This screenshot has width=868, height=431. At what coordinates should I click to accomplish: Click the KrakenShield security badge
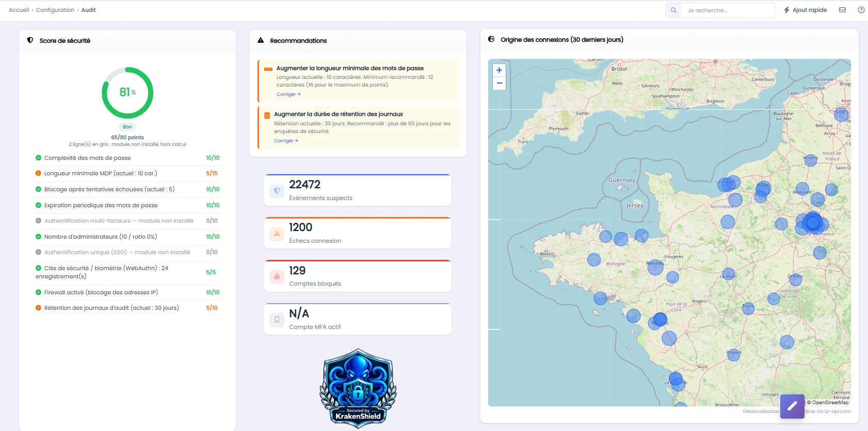(x=358, y=388)
